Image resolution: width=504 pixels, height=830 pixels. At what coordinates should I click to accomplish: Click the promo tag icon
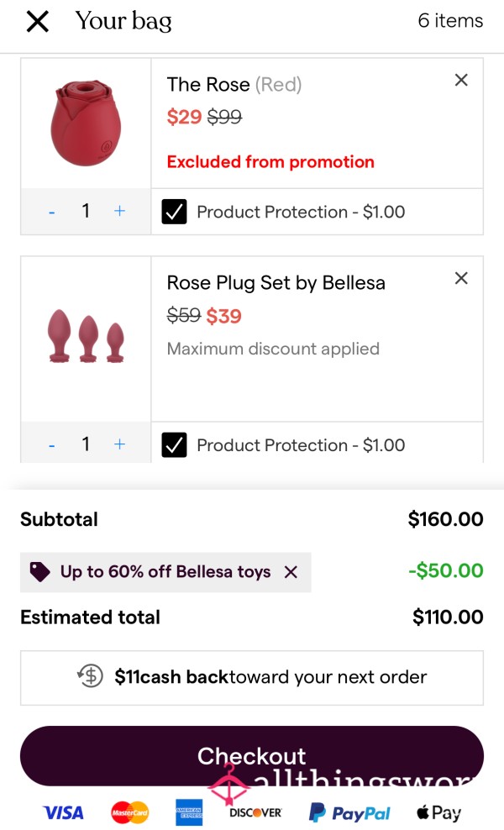[39, 572]
